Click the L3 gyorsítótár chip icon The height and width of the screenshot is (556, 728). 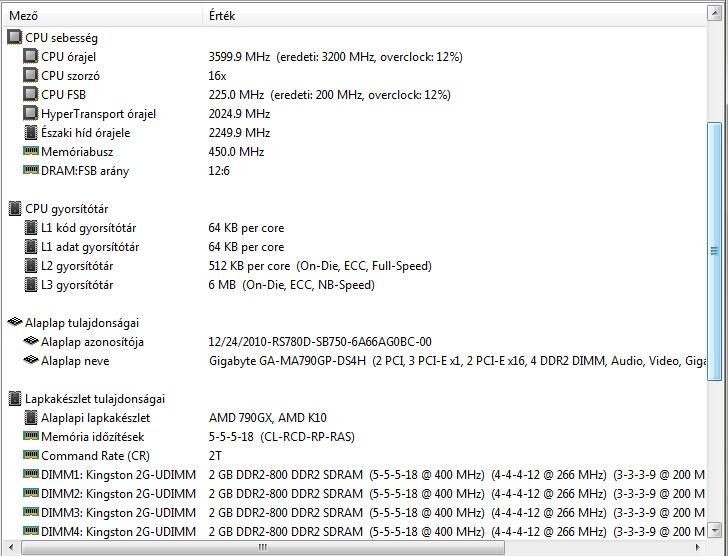[31, 285]
